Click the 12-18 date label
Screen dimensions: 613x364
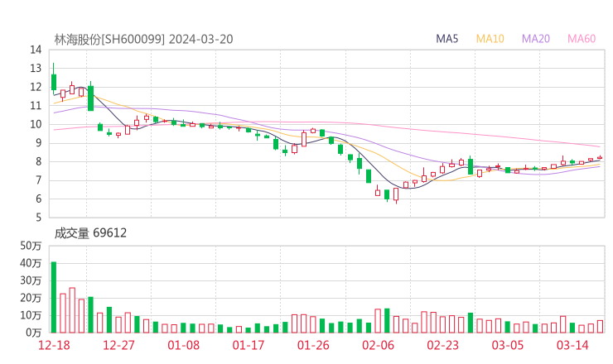54,345
